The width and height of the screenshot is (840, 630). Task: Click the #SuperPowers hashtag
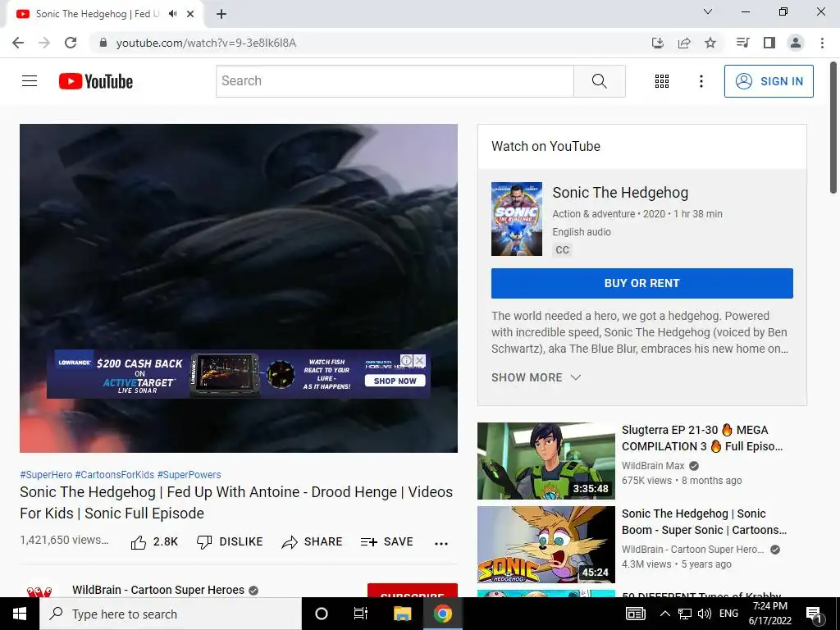189,475
